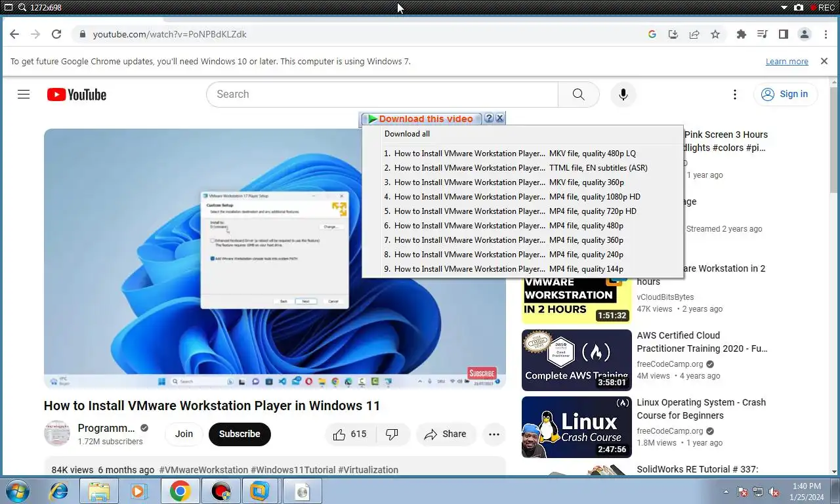Open Linux Crash Course video thumbnail
Screen dimensions: 840x504
pyautogui.click(x=576, y=427)
